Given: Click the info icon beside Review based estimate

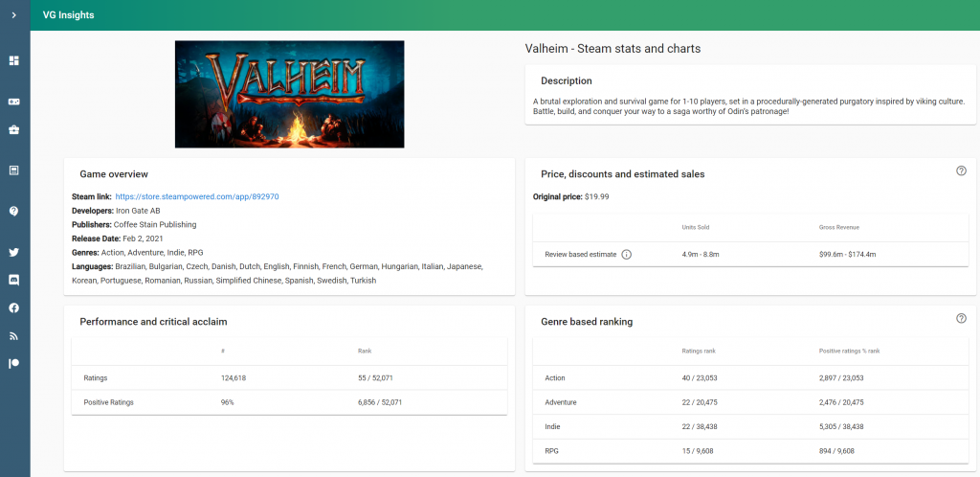Looking at the screenshot, I should coord(626,255).
